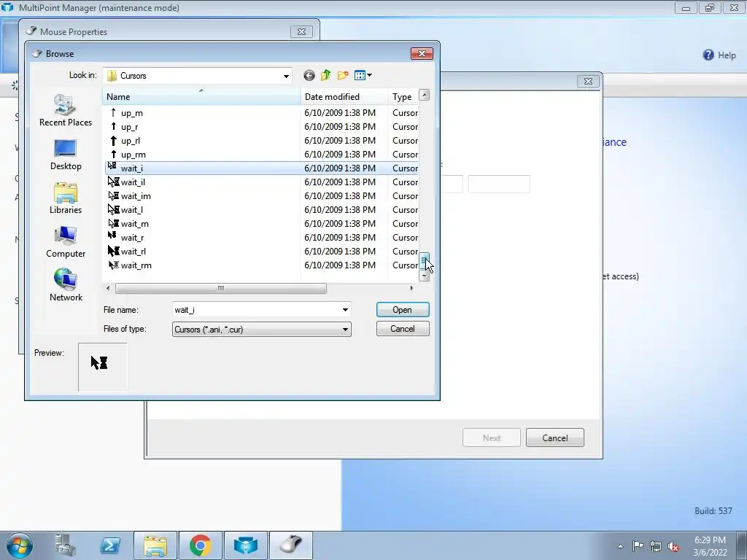Open Action Center flag icon
Viewport: 747px width, 560px height.
tap(638, 546)
